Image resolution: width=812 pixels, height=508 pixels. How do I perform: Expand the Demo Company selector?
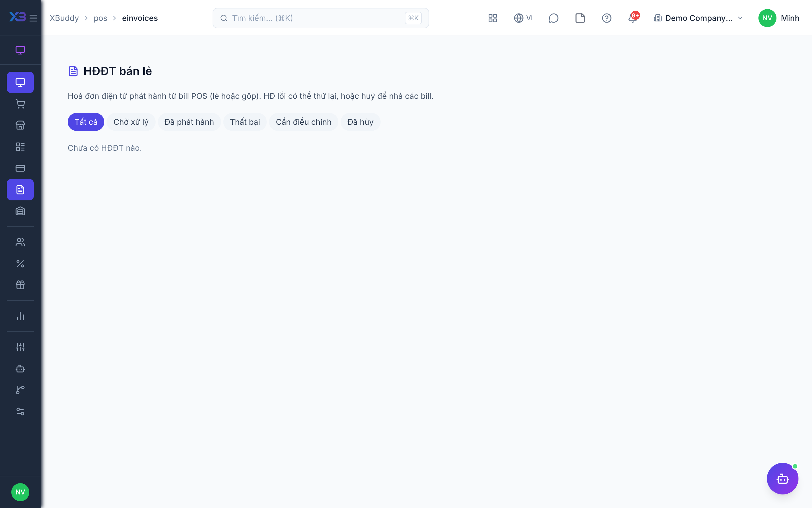pos(699,18)
